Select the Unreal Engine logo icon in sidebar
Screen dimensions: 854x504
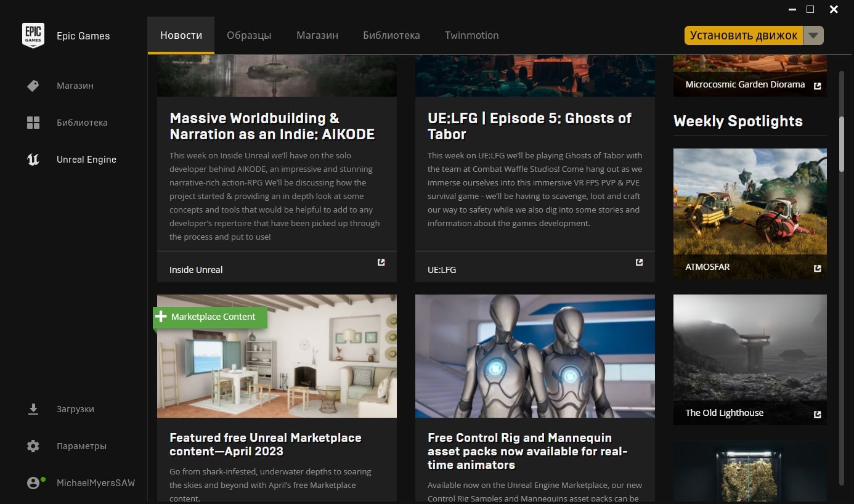33,160
